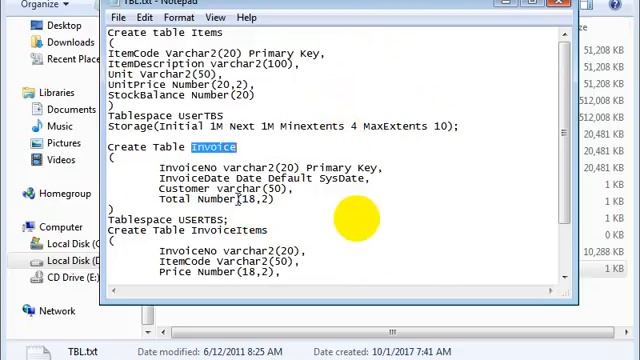The width and height of the screenshot is (640, 360).
Task: Click the Date modified value 6/12/2011 8:25 AM
Action: 243,352
